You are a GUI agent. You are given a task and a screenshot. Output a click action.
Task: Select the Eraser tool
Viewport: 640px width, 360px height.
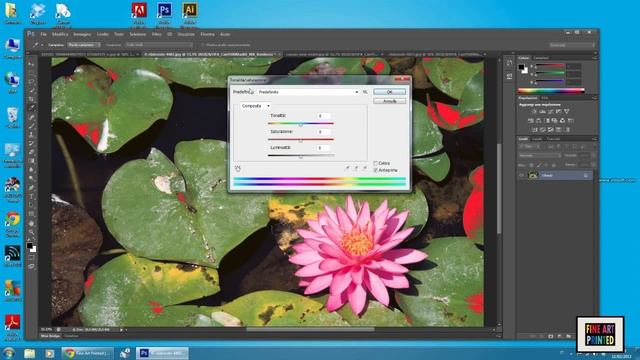[31, 152]
